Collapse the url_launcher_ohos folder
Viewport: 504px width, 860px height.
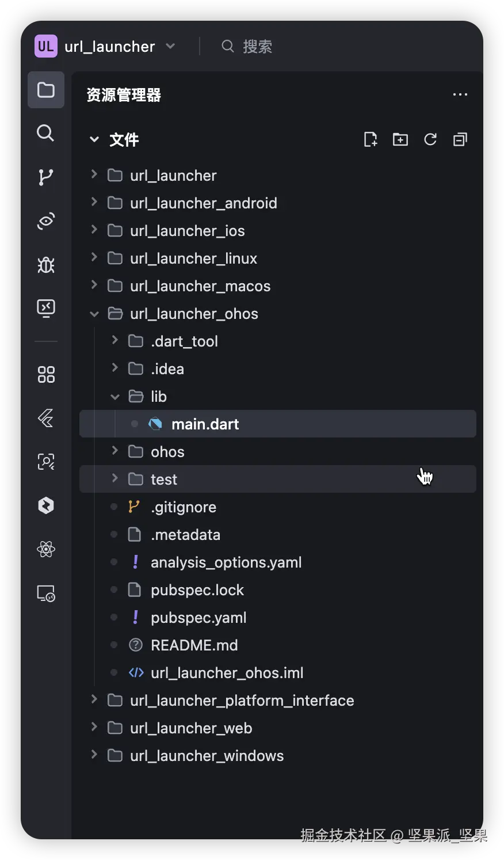(x=94, y=314)
